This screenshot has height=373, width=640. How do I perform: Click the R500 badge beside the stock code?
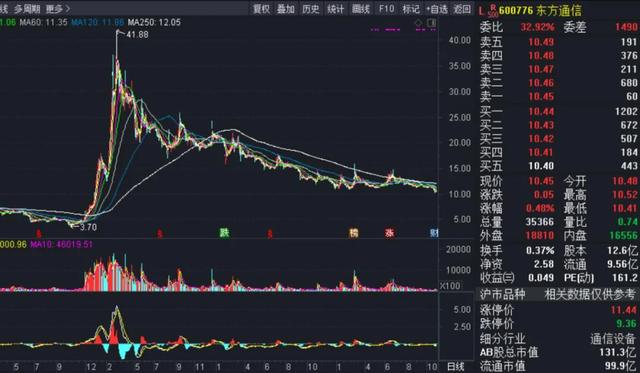coord(493,11)
